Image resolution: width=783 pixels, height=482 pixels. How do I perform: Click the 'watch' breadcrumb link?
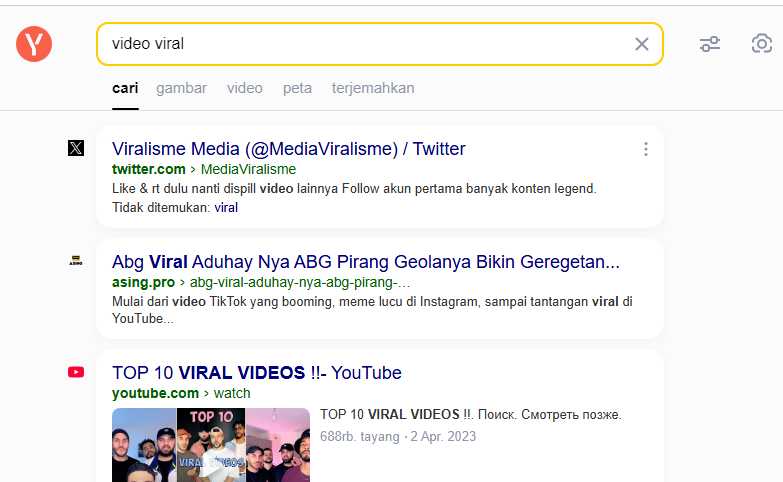coord(232,393)
